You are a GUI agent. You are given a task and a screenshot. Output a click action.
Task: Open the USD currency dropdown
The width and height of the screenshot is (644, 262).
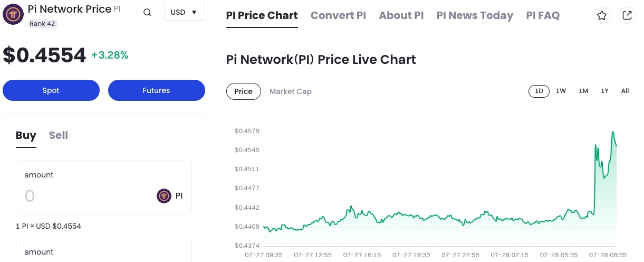pos(184,12)
